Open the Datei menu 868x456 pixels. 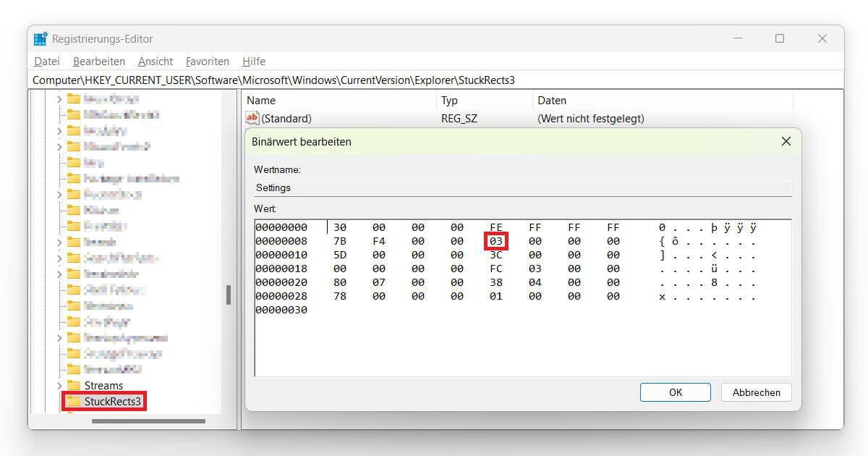(x=46, y=62)
